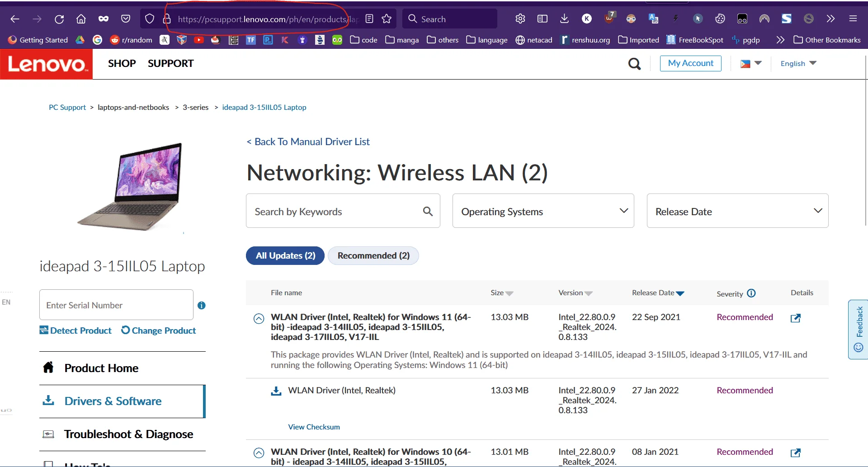Click View Checksum link
Image resolution: width=868 pixels, height=467 pixels.
pyautogui.click(x=314, y=427)
